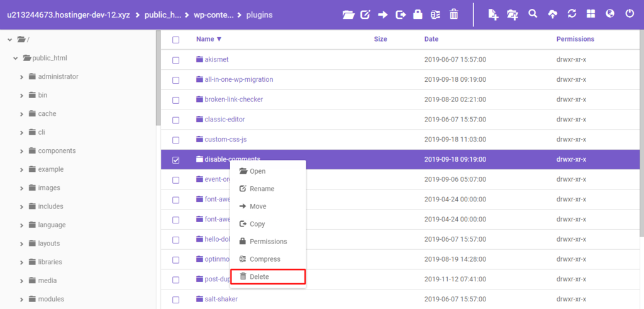Viewport: 644px width, 309px height.
Task: Refresh the file list
Action: point(572,14)
